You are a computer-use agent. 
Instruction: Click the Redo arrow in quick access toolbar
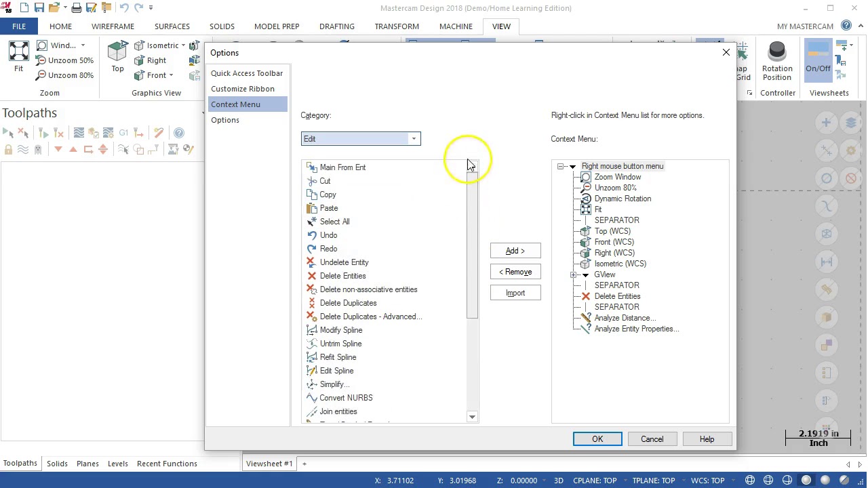pyautogui.click(x=138, y=8)
